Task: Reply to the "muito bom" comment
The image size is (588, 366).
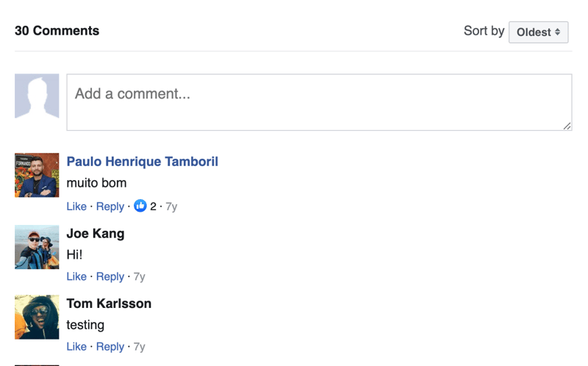Action: (x=110, y=207)
